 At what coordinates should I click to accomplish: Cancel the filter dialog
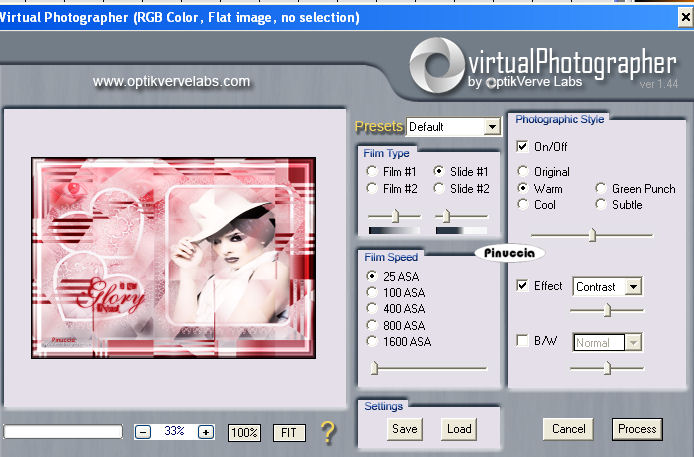point(568,429)
